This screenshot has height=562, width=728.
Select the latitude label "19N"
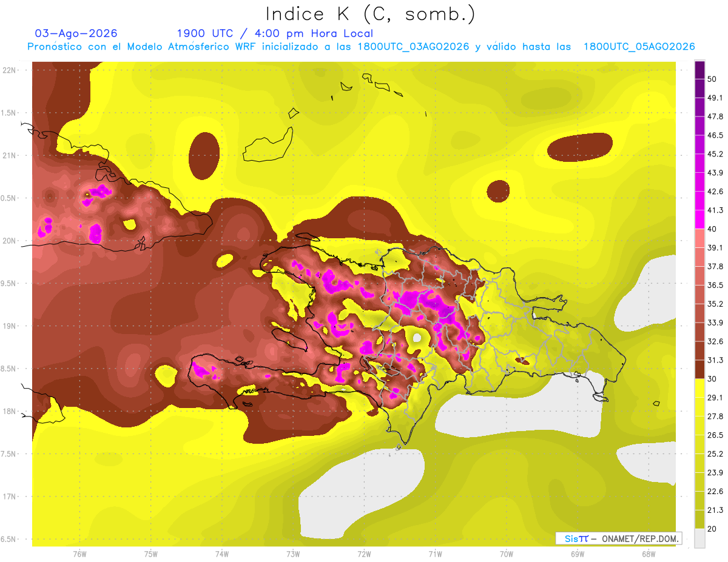(10, 326)
